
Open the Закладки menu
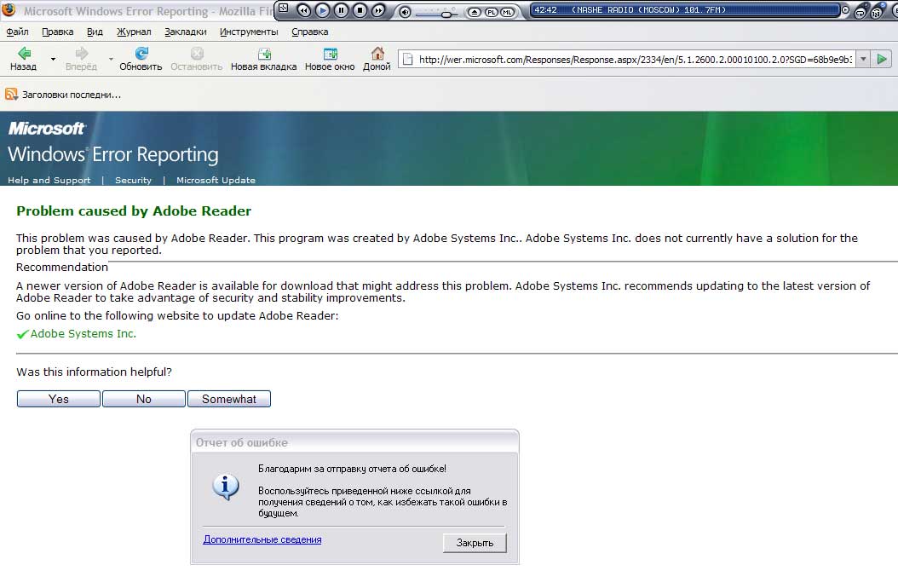[186, 32]
